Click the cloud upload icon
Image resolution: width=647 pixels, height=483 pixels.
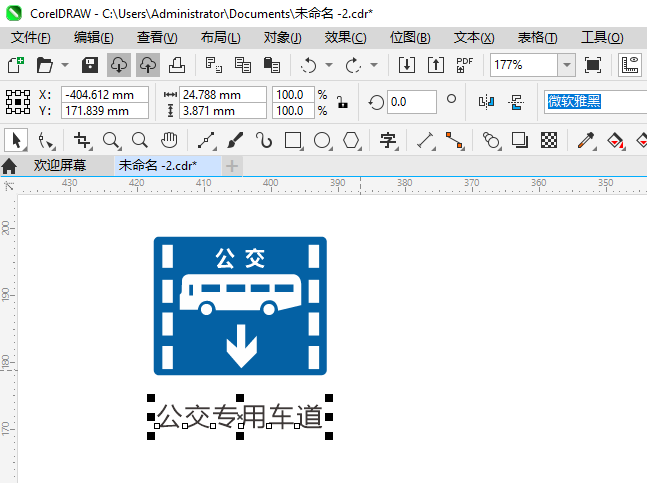[x=148, y=65]
